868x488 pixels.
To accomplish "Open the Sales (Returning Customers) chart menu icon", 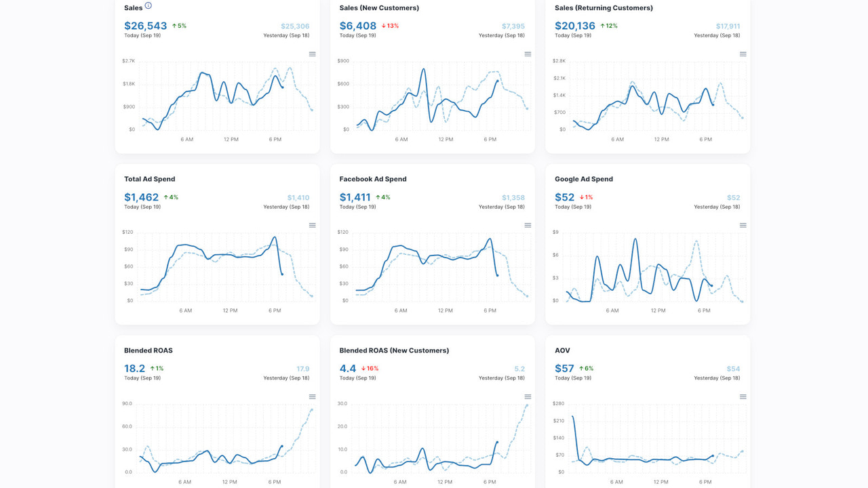I will pos(743,54).
